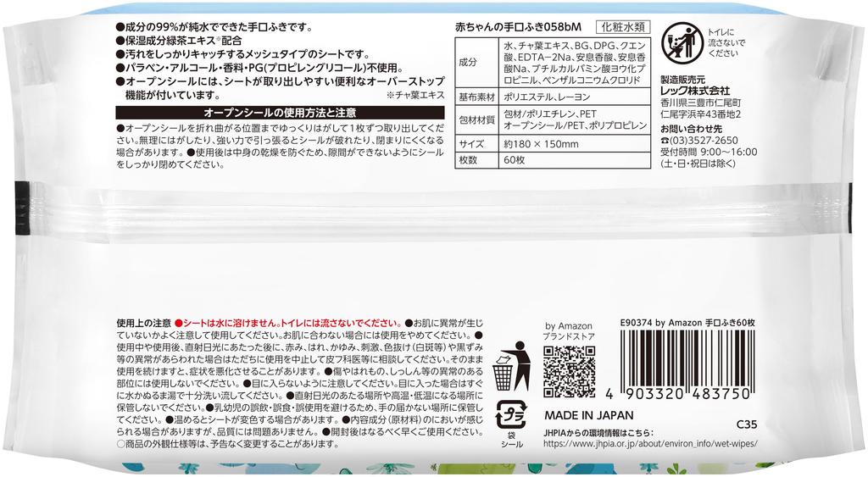Image resolution: width=868 pixels, height=477 pixels.
Task: Select the (土・日・祝日は除く) note
Action: tap(698, 164)
